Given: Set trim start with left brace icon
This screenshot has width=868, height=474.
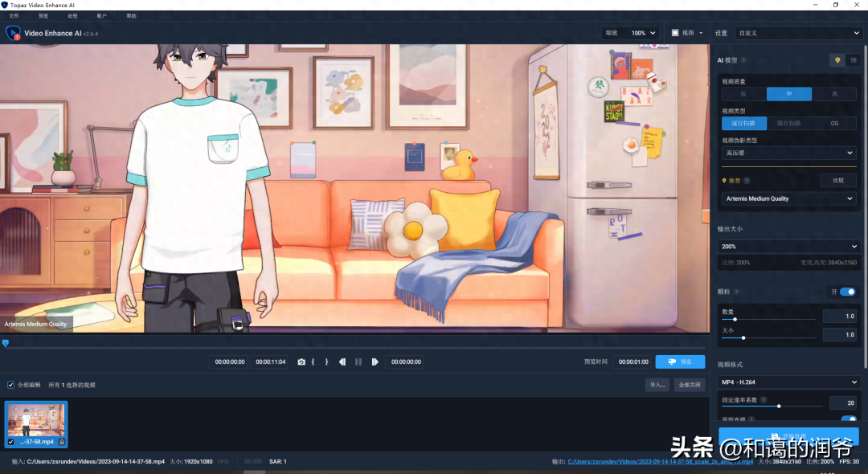Looking at the screenshot, I should [x=313, y=362].
